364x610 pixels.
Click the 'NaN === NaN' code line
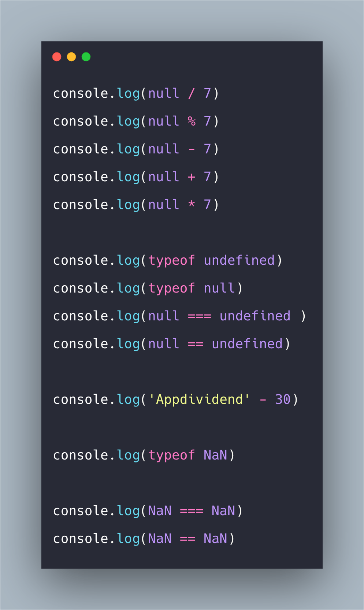pos(148,511)
